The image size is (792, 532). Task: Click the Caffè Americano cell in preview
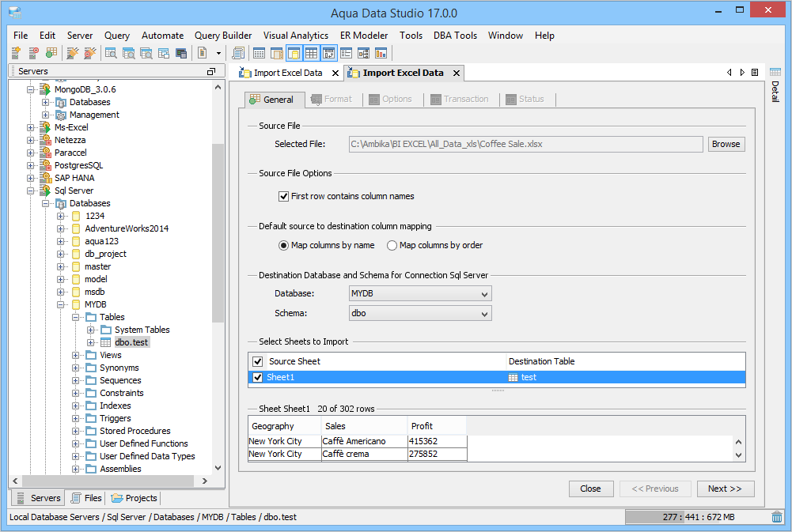(x=364, y=441)
